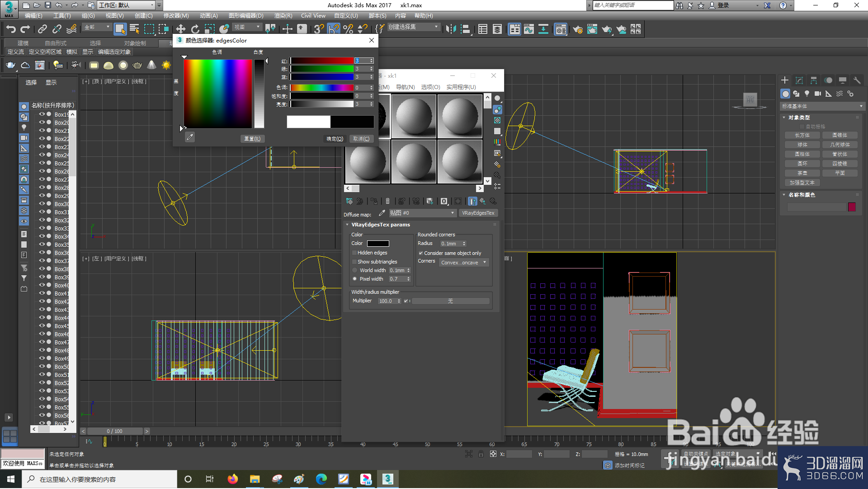Screen dimensions: 868x489
Task: Select the World width radio button
Action: point(355,270)
